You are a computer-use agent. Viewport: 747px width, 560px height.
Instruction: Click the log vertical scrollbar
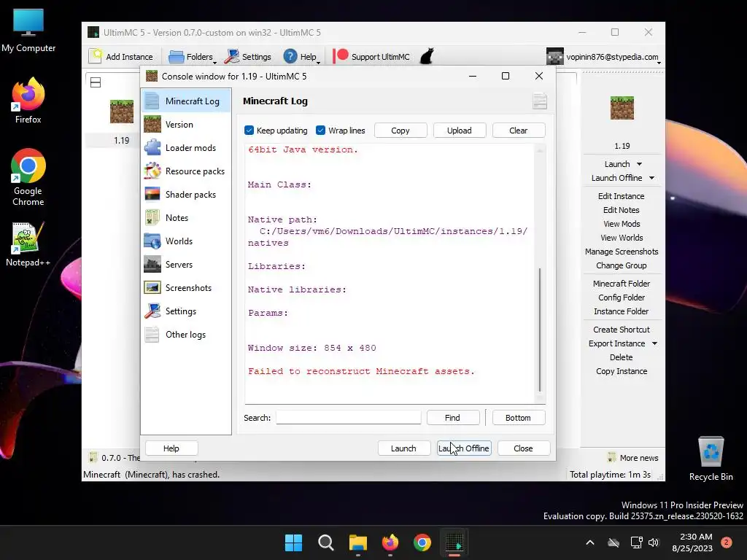(x=540, y=329)
